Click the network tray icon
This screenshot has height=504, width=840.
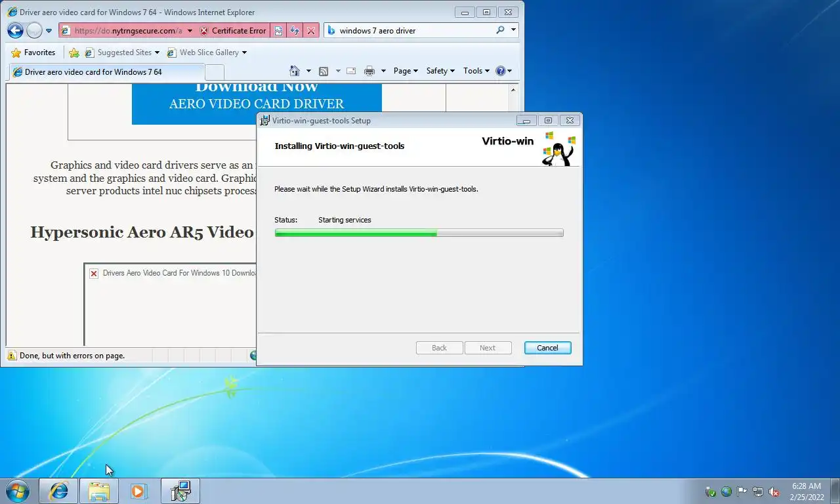[758, 492]
